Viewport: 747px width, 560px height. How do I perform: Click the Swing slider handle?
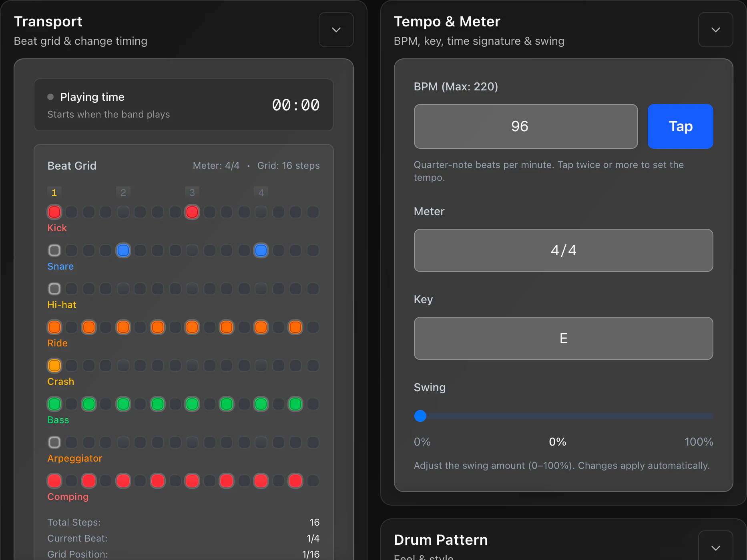coord(420,416)
